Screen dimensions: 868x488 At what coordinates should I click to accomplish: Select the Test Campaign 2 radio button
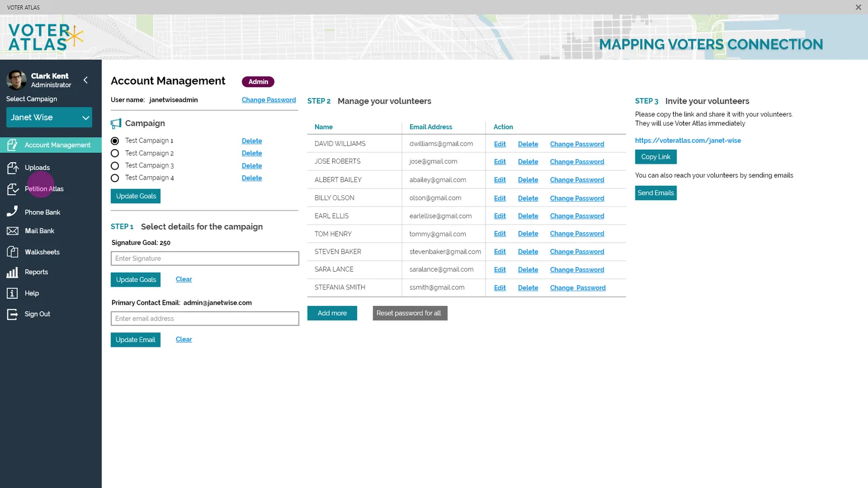[115, 153]
